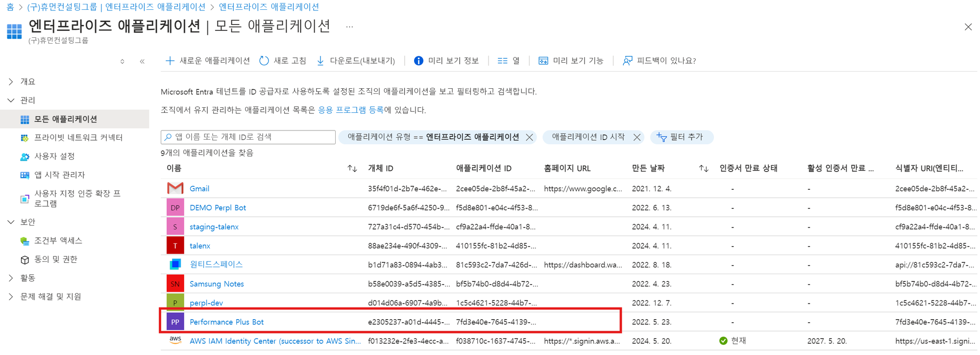Click the Samsung Notes SN icon
Viewport: 980px width, 355px height.
(x=175, y=283)
